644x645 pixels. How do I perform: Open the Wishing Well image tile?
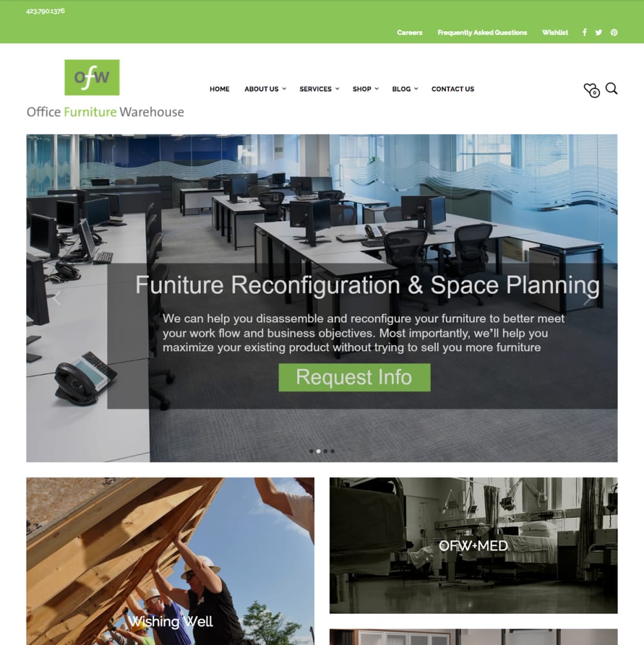pos(170,561)
